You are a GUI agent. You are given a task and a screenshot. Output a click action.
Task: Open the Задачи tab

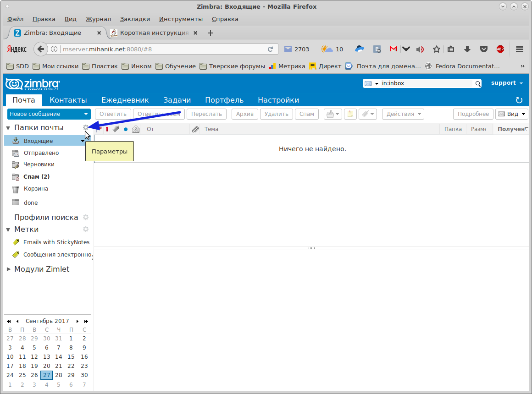pos(177,100)
